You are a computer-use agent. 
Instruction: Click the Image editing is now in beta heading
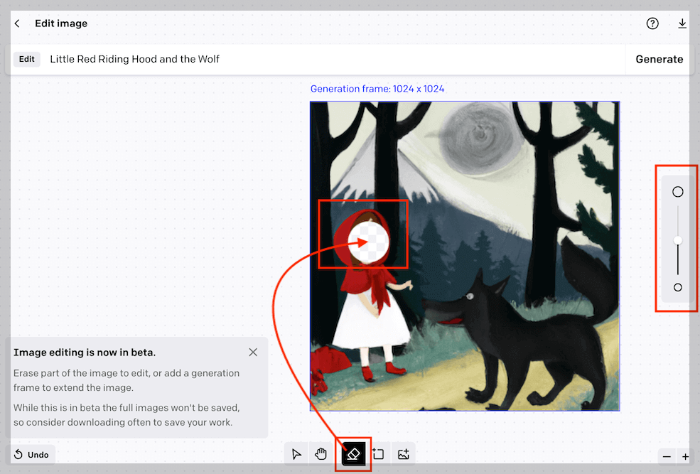point(84,352)
